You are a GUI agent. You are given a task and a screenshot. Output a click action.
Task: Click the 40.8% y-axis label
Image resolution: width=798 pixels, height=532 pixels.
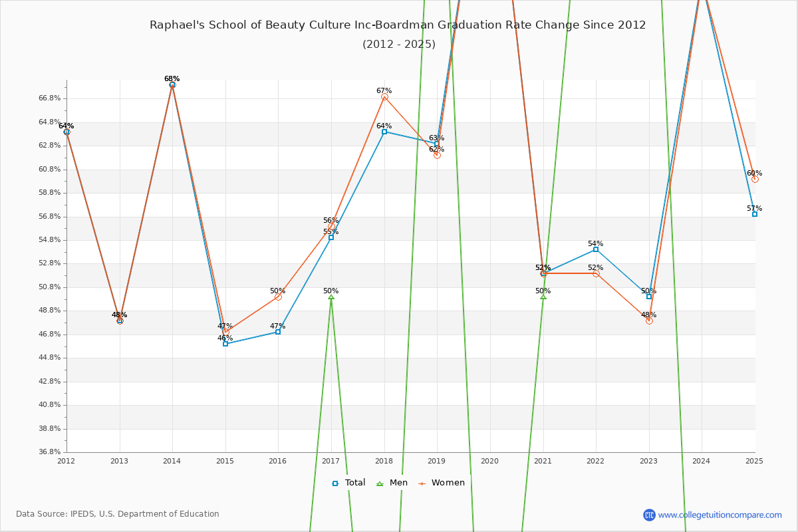pyautogui.click(x=50, y=405)
